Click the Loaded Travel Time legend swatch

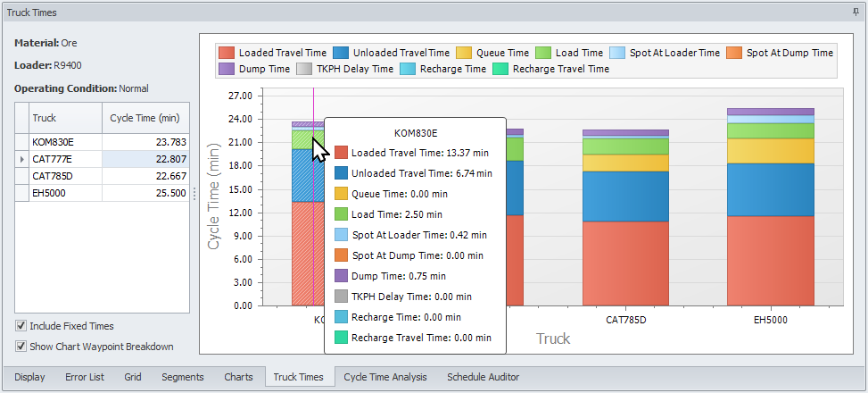(227, 53)
